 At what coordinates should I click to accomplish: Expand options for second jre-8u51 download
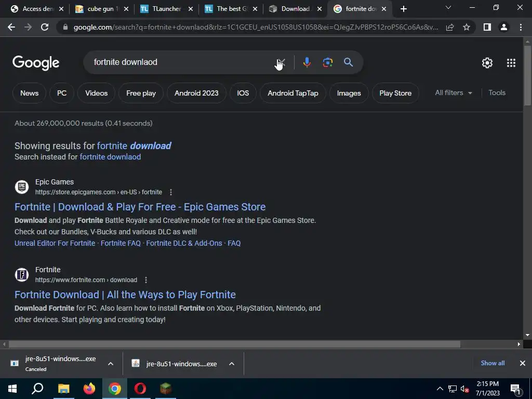point(232,364)
